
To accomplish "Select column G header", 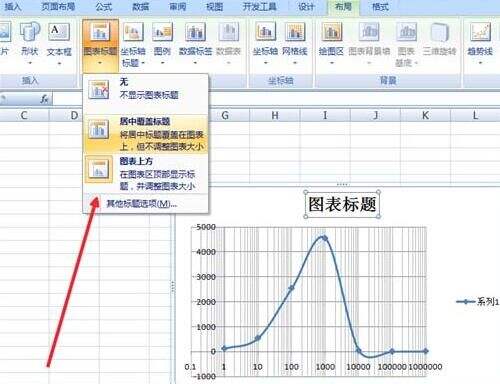I will [225, 115].
